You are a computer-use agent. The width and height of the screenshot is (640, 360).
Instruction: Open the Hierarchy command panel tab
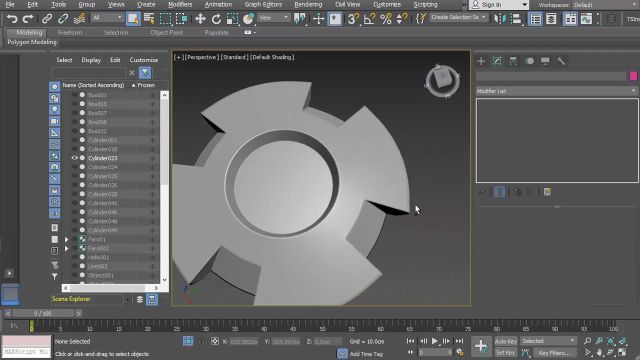pyautogui.click(x=513, y=61)
